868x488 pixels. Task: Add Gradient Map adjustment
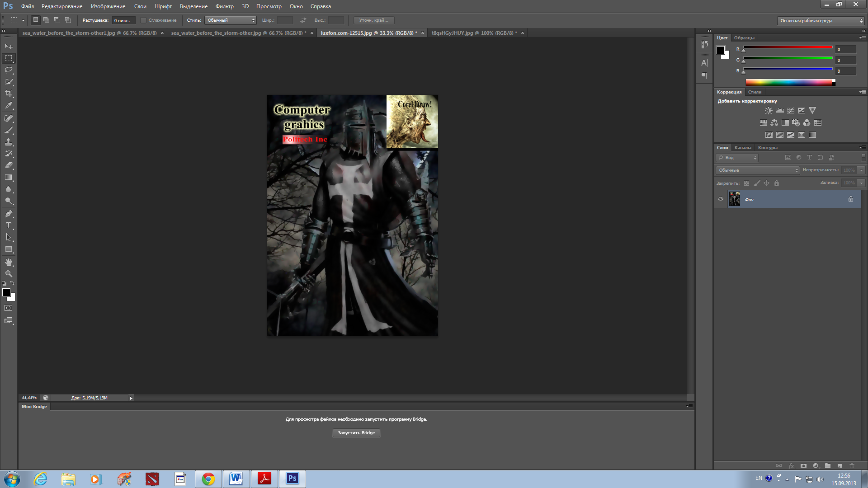coord(812,135)
